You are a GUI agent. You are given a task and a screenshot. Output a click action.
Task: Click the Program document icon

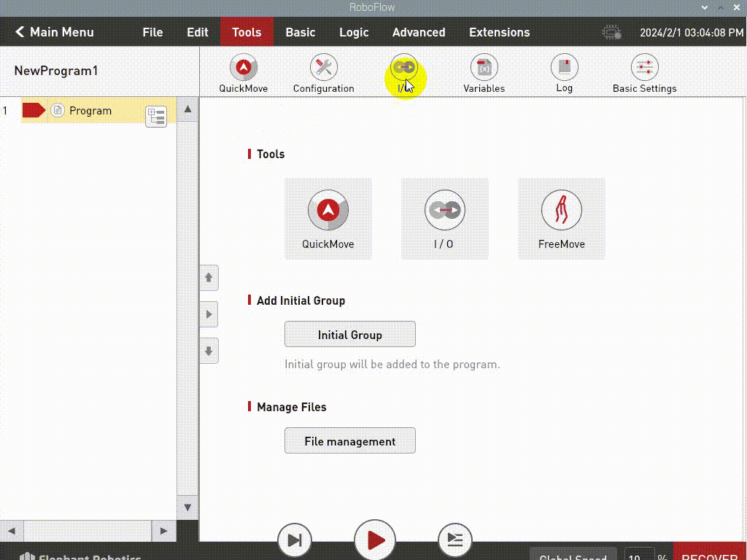click(x=58, y=111)
